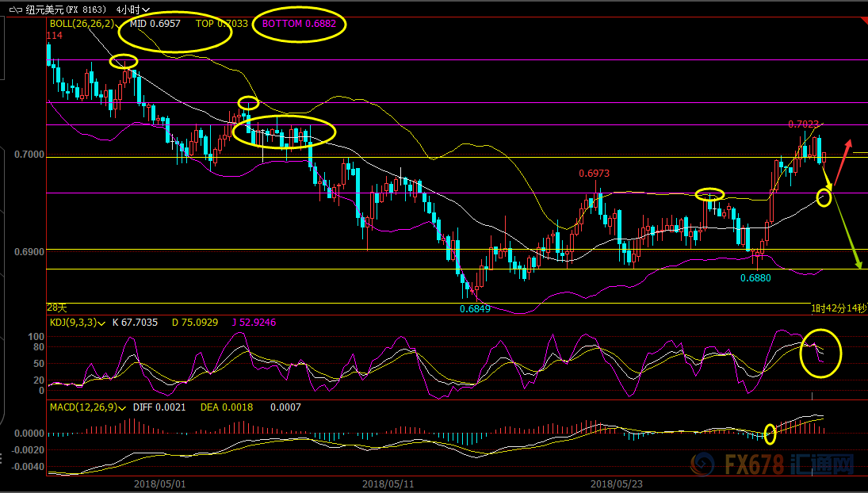Click the 0.7023 high price label
868x493 pixels.
pos(803,124)
